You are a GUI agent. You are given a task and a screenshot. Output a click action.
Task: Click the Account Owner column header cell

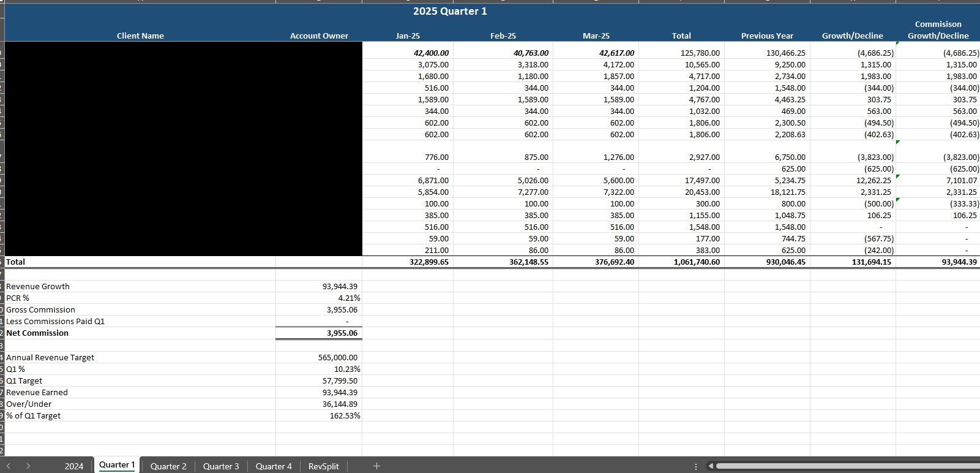(x=319, y=36)
